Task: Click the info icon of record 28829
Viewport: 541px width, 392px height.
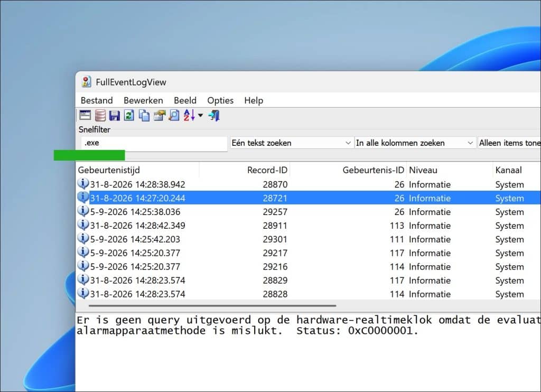Action: 83,280
